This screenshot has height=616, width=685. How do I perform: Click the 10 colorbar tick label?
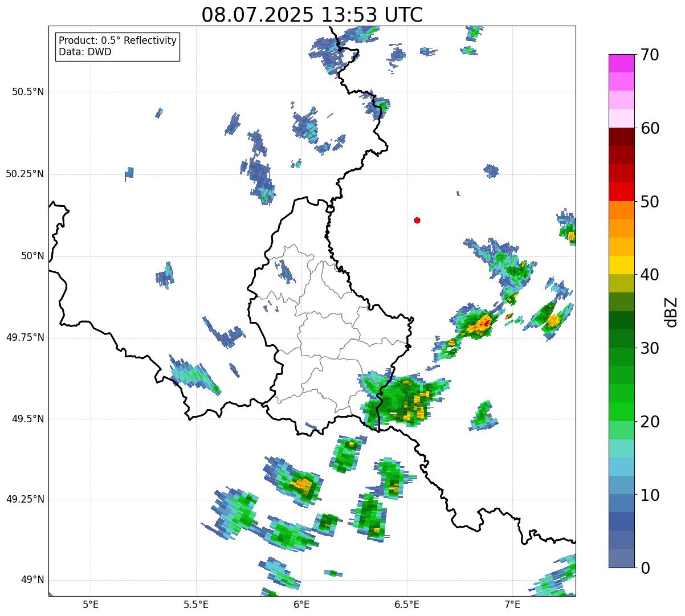click(x=649, y=495)
